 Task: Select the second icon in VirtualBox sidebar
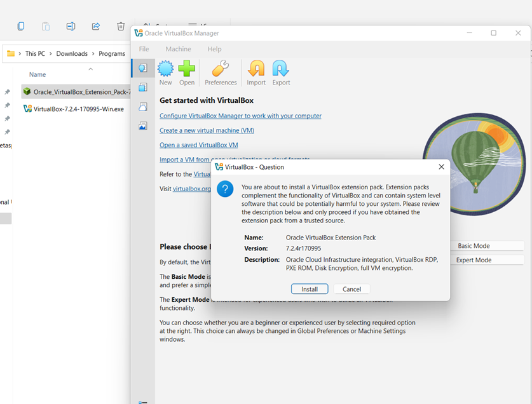point(143,88)
